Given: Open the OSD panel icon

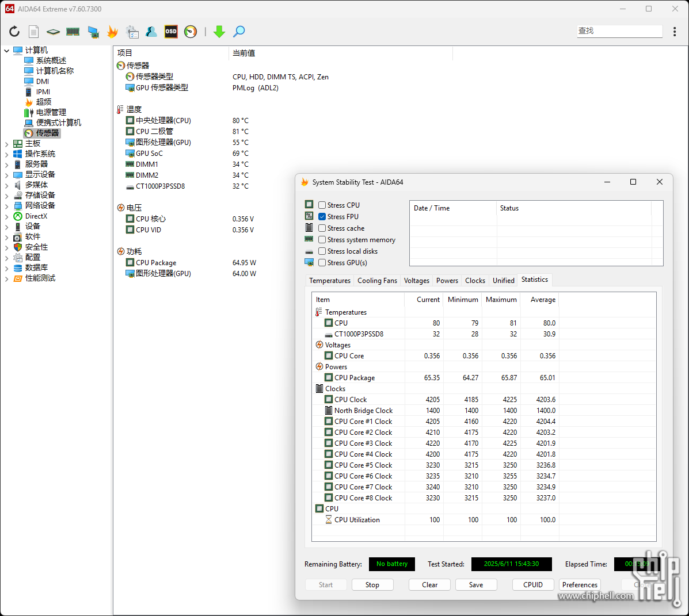Looking at the screenshot, I should click(171, 32).
